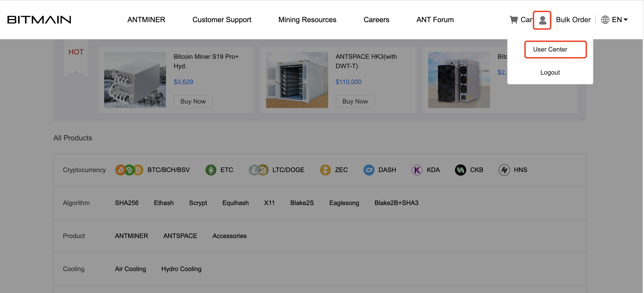Open the S19 Pro+ Hyd. product image
This screenshot has height=293, width=644.
[135, 80]
